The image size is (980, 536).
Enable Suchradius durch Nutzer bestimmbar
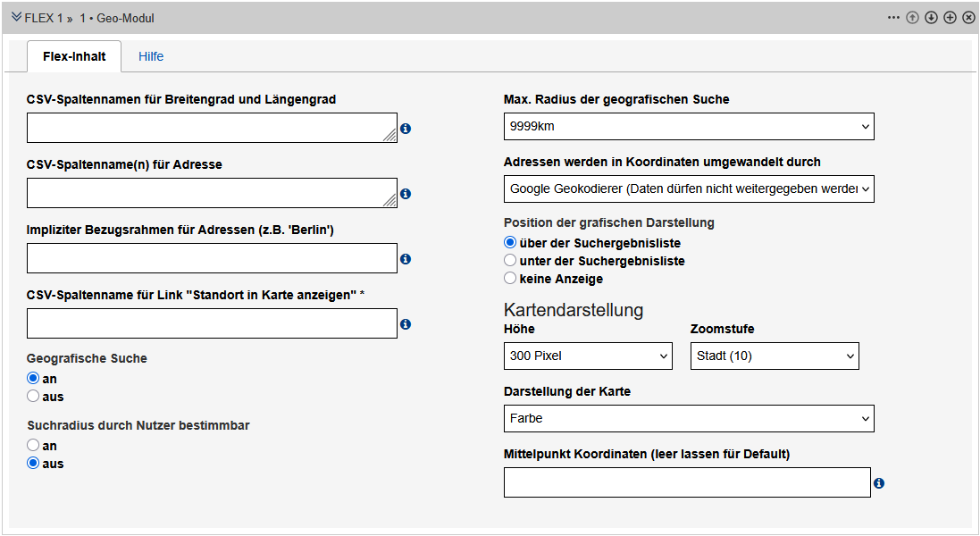point(32,444)
